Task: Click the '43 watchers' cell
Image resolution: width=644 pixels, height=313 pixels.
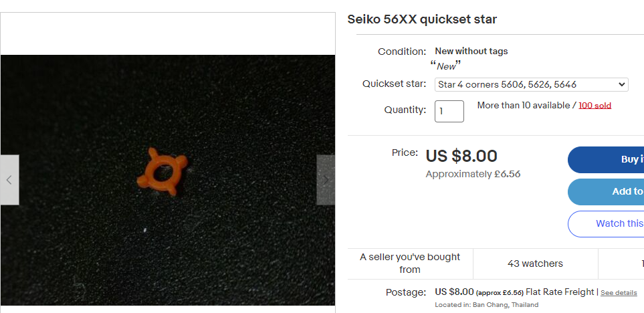Action: (x=535, y=264)
